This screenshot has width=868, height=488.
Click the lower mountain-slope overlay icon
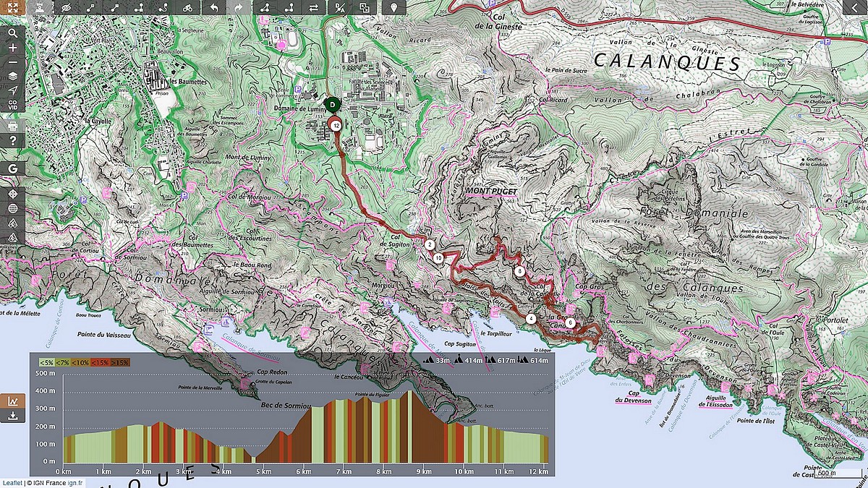point(12,236)
